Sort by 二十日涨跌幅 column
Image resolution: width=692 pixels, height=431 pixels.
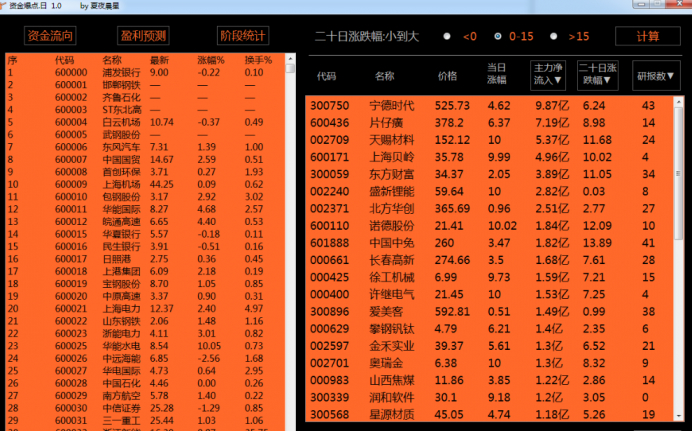click(x=598, y=75)
